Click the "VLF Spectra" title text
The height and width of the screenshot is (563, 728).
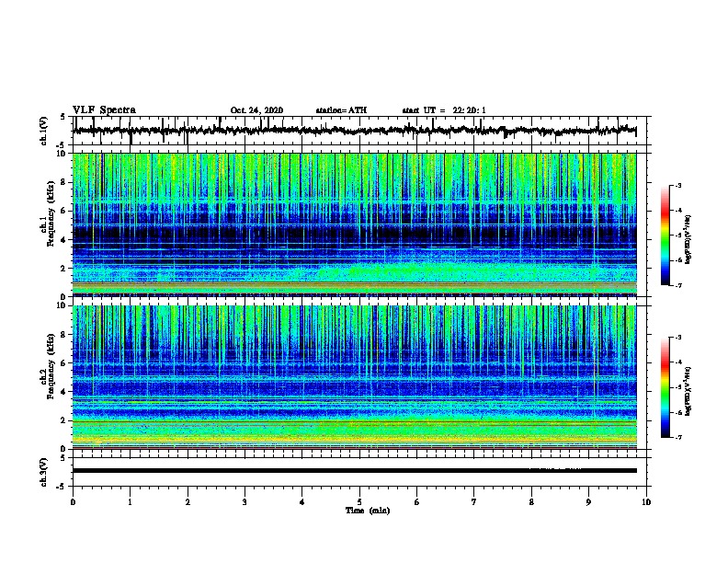coord(104,110)
